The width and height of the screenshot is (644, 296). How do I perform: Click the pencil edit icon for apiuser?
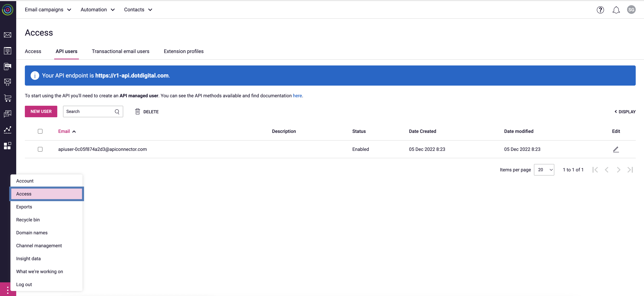pyautogui.click(x=616, y=149)
